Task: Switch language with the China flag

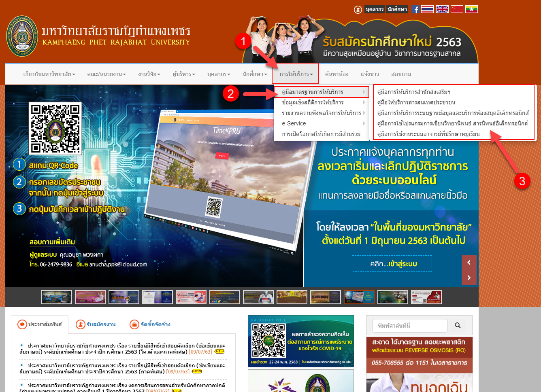Action: coord(457,9)
